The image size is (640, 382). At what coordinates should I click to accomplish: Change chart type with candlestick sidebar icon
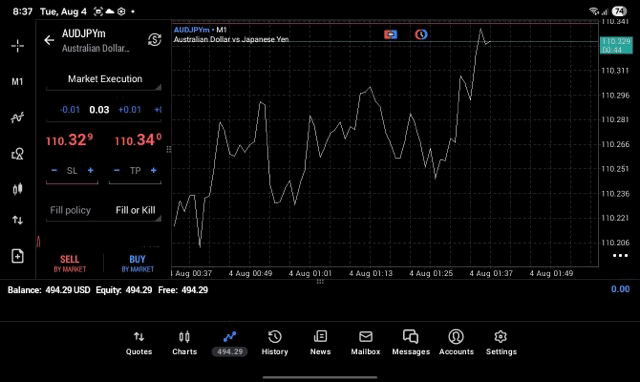(17, 189)
